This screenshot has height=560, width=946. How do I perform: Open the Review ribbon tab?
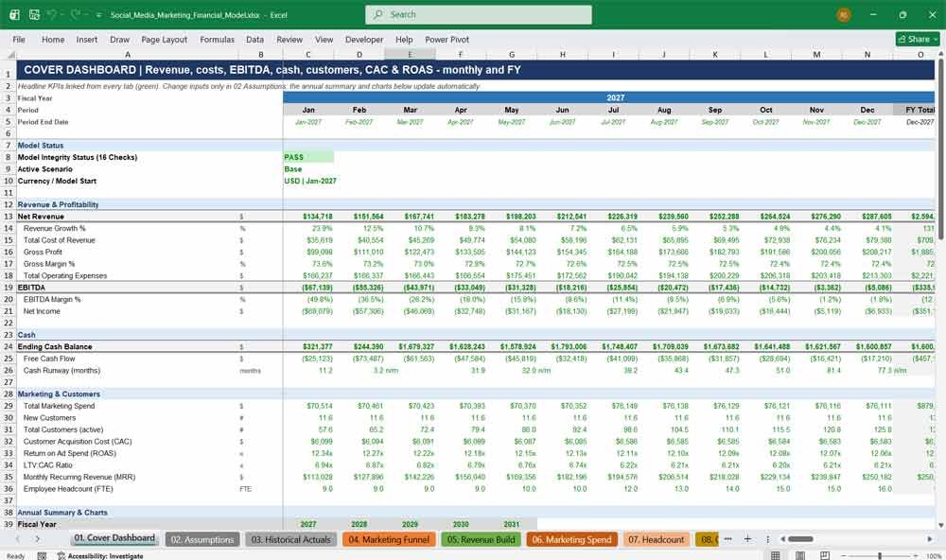pyautogui.click(x=289, y=39)
